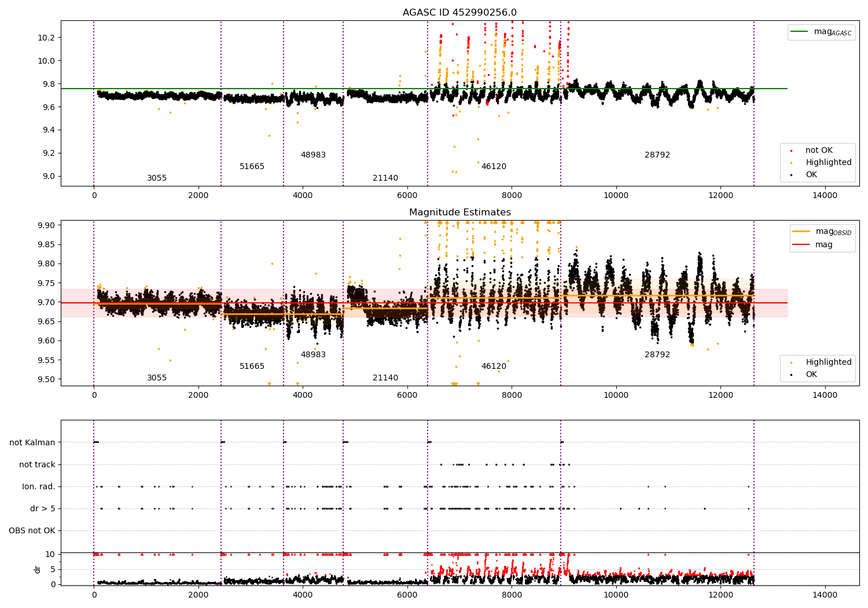
Task: Click obsid label 46120 in Magnitude Estimates plot
Action: click(494, 367)
